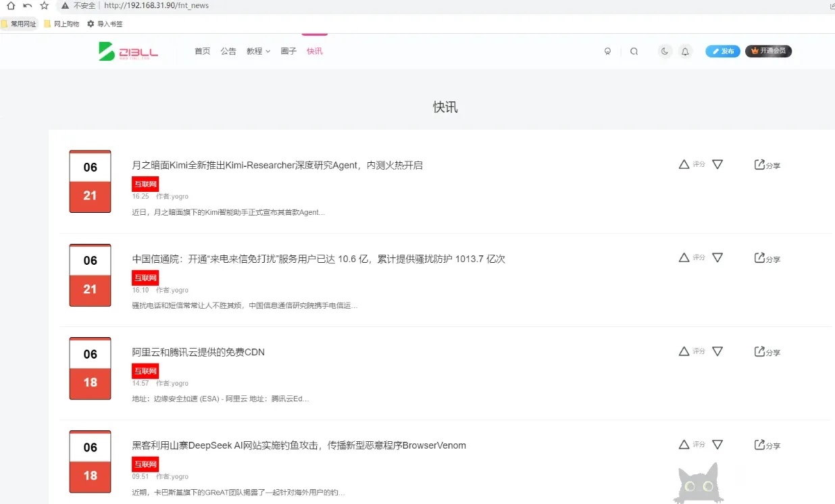Downvote the DeepSeek phishing article

pos(717,445)
